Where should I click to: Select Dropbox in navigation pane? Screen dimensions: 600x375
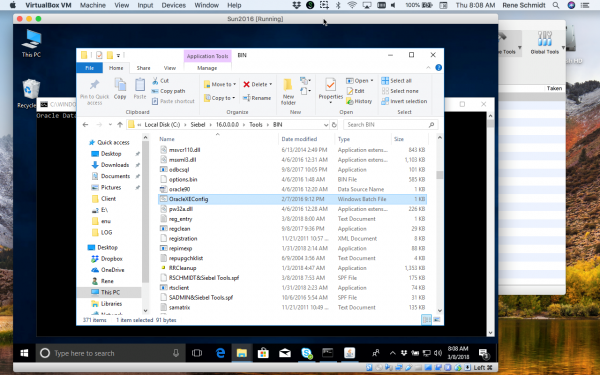click(111, 259)
